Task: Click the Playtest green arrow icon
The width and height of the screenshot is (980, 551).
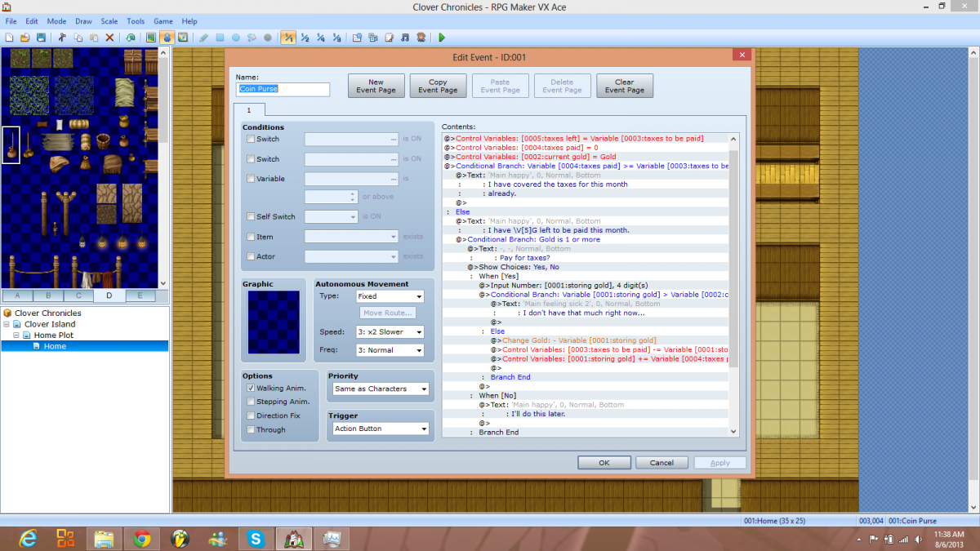Action: (442, 38)
